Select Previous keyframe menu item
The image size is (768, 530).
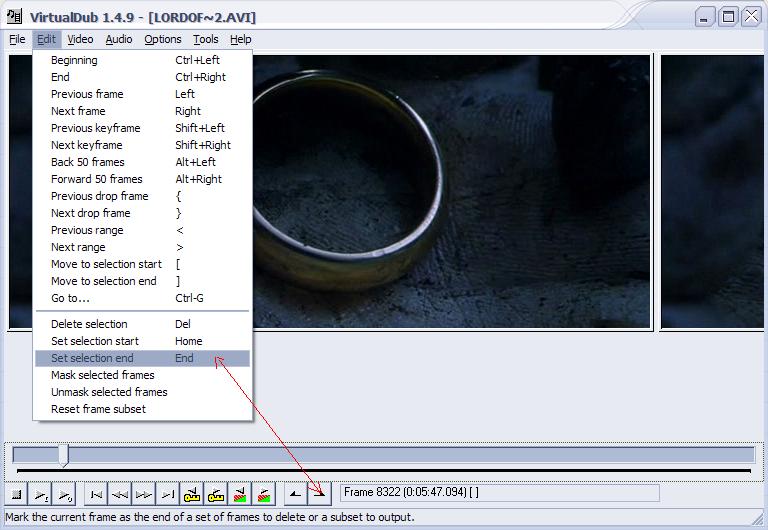pos(143,128)
